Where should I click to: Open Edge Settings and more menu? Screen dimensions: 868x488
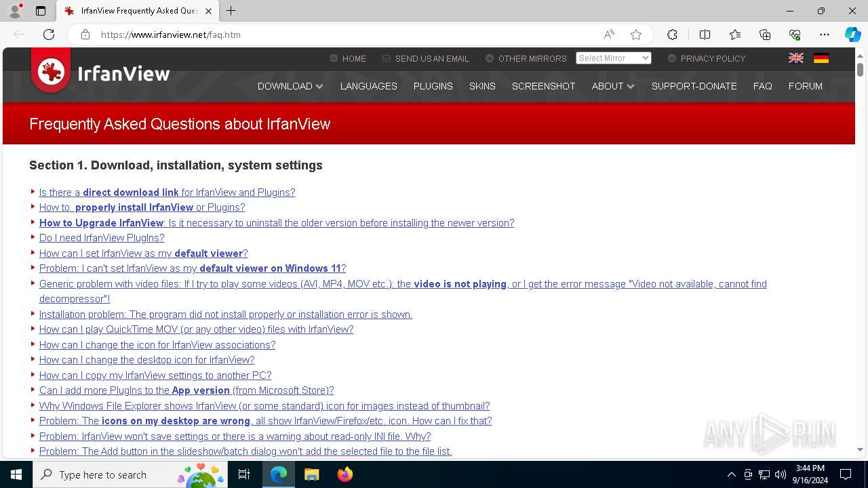click(825, 35)
